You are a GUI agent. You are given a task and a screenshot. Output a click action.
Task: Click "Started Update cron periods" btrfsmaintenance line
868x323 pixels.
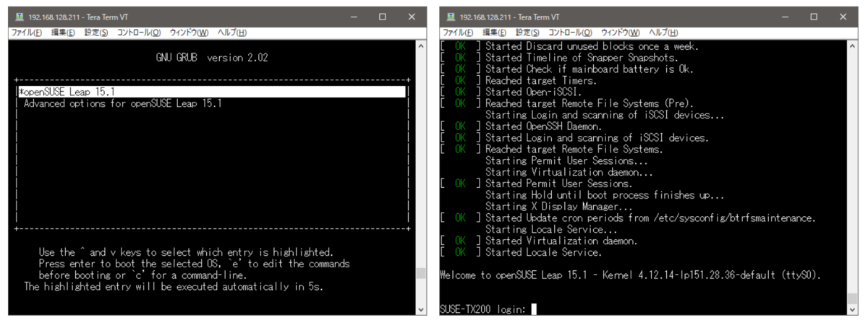(650, 218)
